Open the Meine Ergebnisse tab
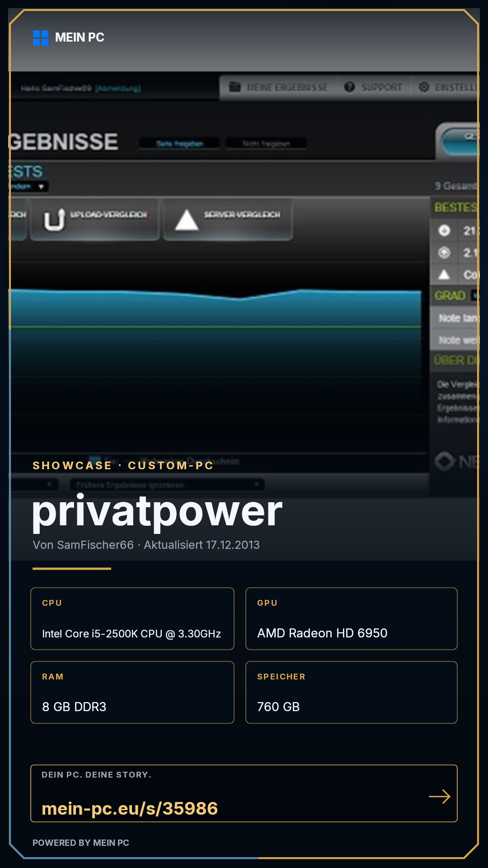Image resolution: width=488 pixels, height=868 pixels. point(278,87)
